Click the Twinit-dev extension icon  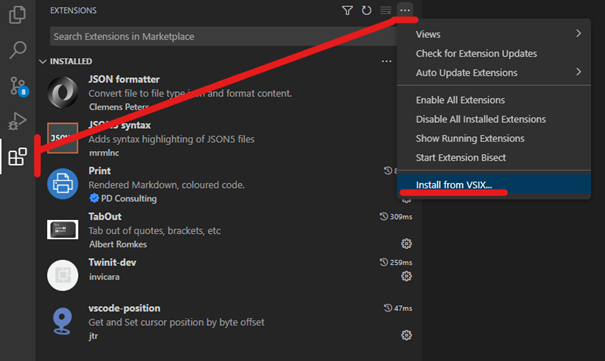63,275
